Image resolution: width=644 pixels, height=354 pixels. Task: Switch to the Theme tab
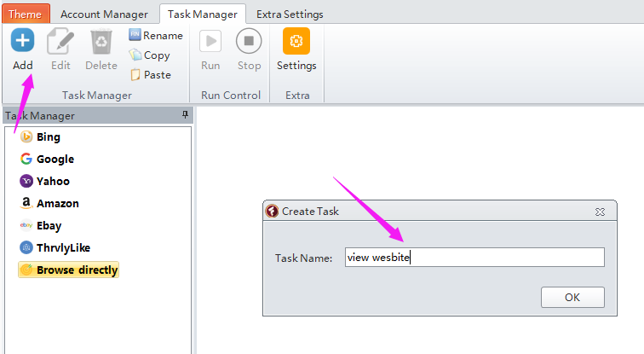tap(26, 14)
